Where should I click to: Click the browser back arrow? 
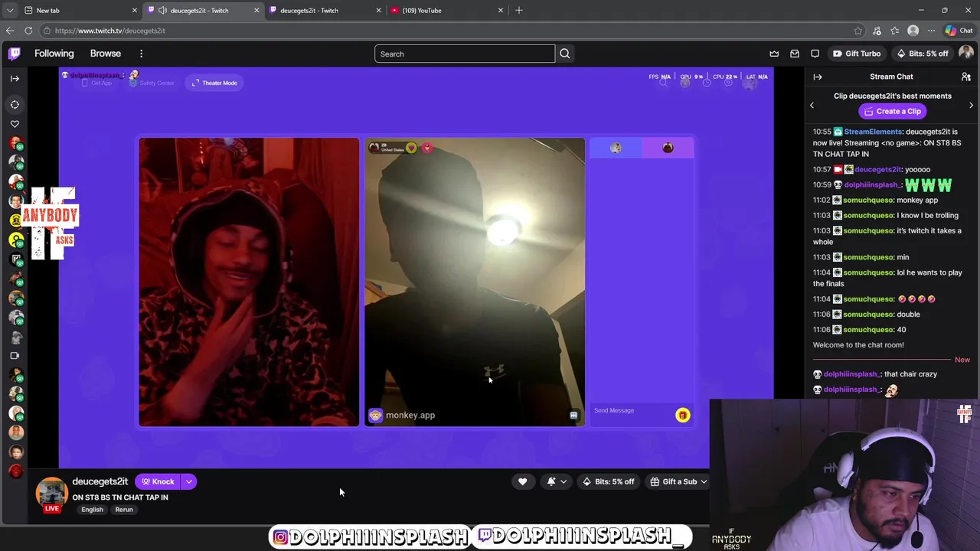pyautogui.click(x=9, y=31)
